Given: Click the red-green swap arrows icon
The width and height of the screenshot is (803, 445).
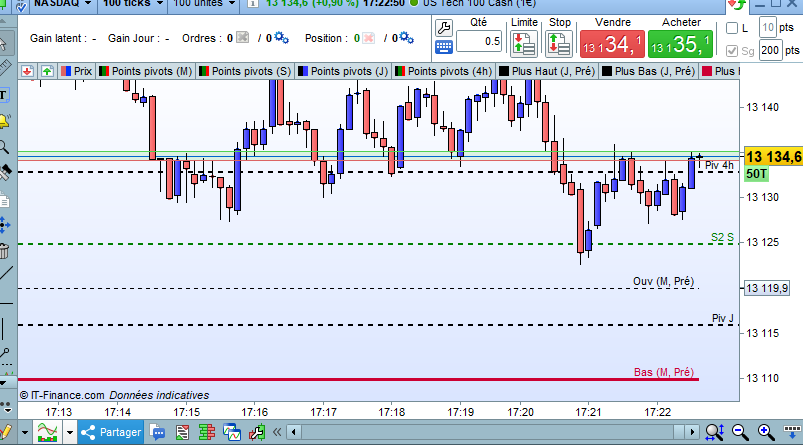Looking at the screenshot, I should click(x=737, y=5).
